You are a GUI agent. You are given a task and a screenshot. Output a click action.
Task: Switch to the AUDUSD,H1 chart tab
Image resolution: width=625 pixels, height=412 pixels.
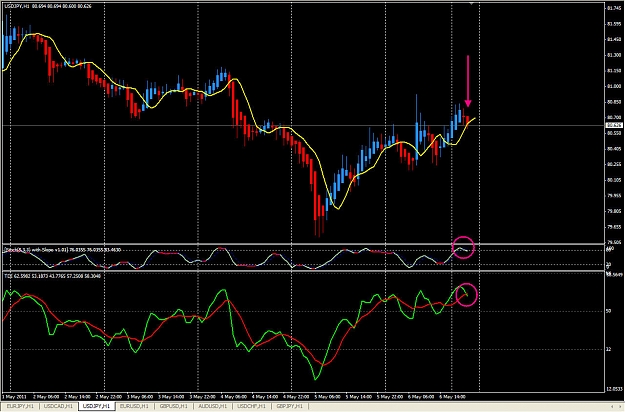213,406
